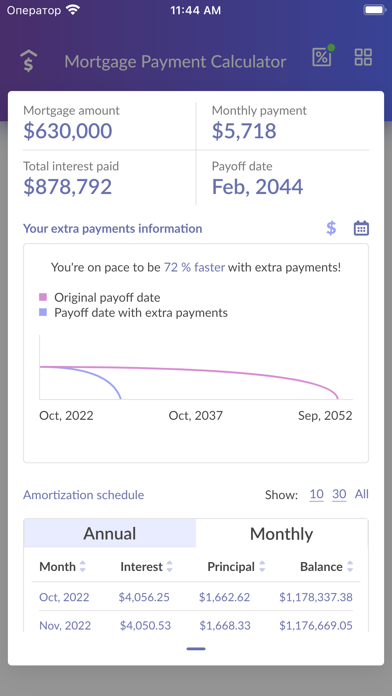
Task: Tap the Amortization schedule heading
Action: tap(83, 495)
